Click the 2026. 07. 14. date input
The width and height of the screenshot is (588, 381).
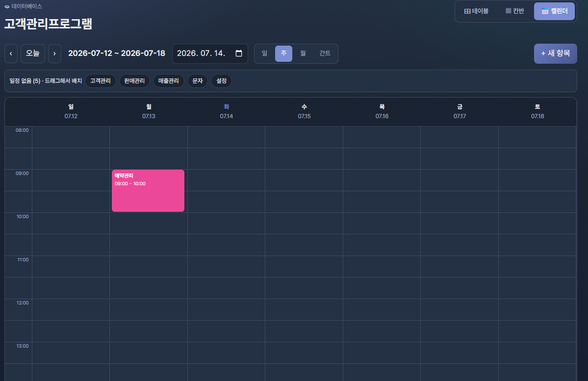tap(209, 53)
